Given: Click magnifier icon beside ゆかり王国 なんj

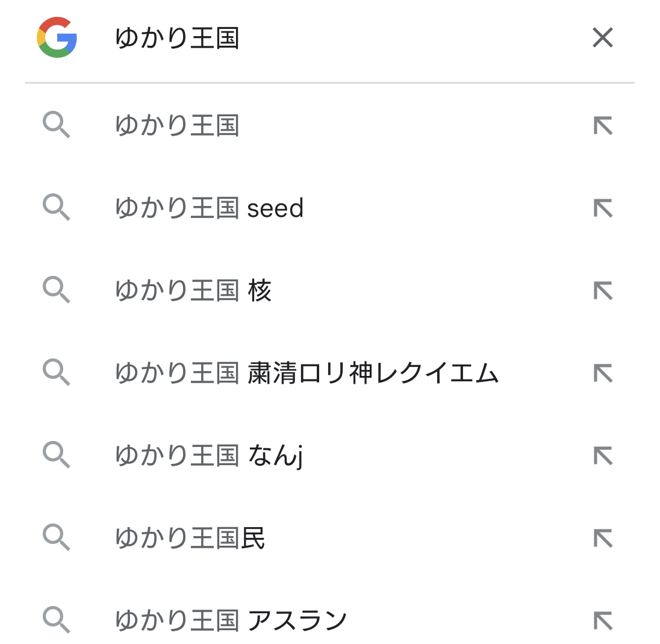Looking at the screenshot, I should click(x=57, y=455).
